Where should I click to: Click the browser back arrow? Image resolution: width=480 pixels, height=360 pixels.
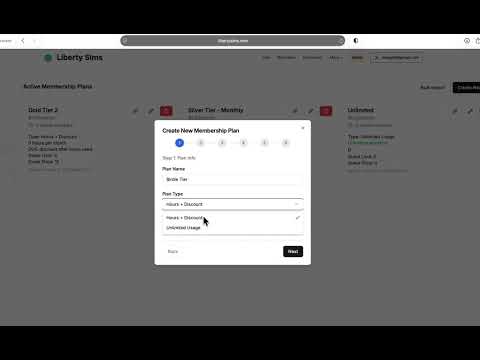[x=23, y=41]
